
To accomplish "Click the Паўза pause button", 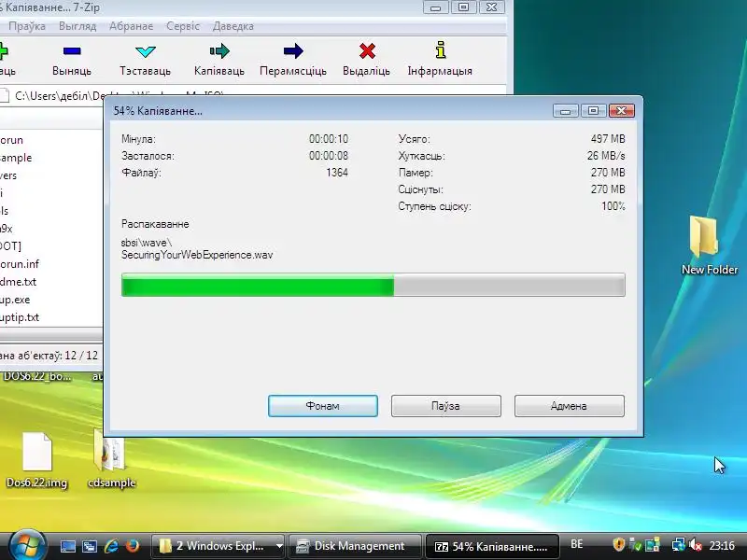I will click(446, 406).
